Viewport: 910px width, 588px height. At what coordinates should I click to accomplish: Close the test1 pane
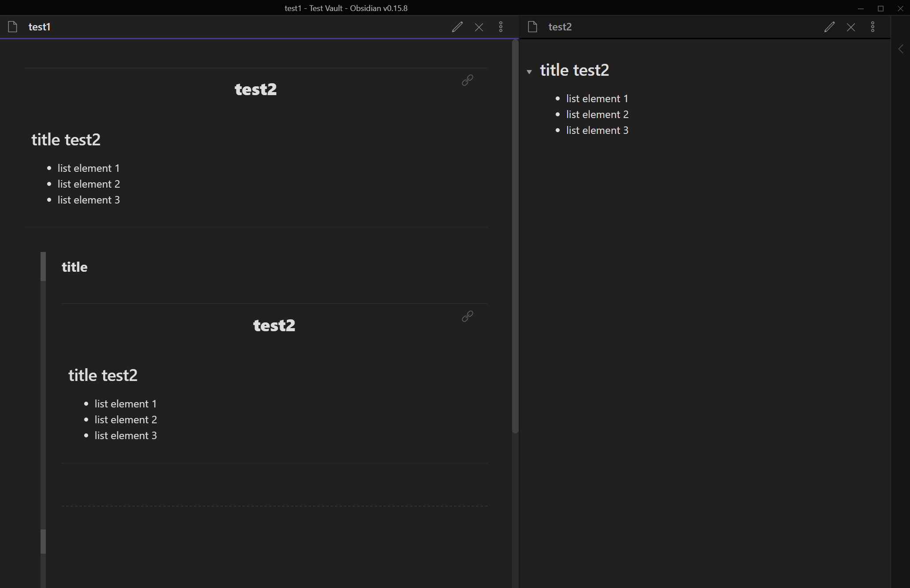pyautogui.click(x=479, y=27)
